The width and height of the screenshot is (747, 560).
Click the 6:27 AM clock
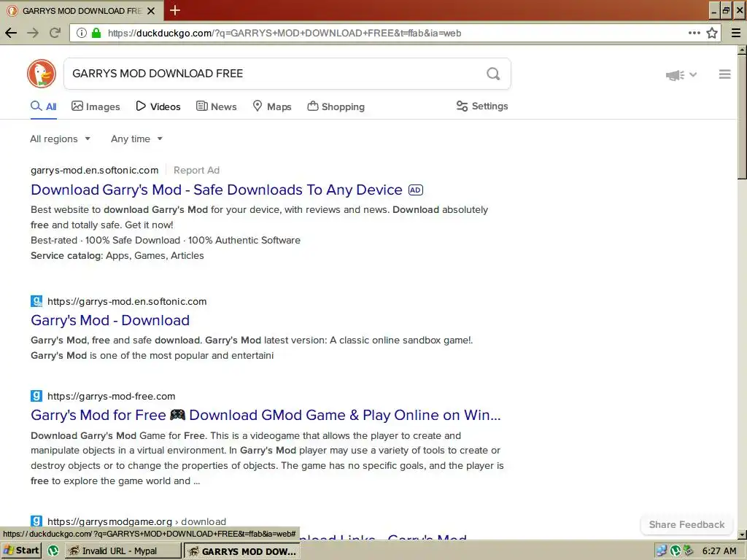719,551
